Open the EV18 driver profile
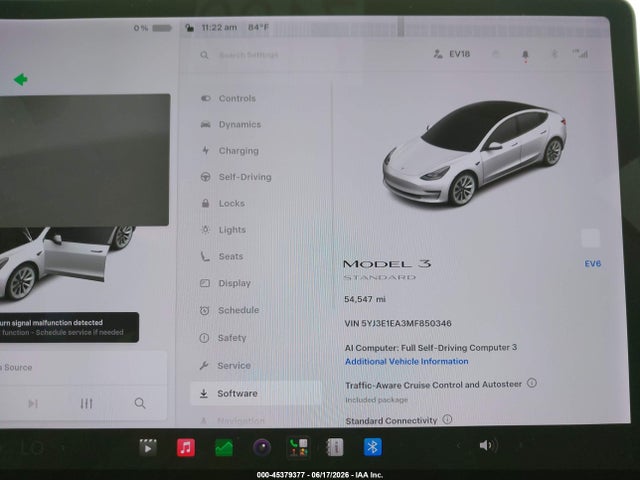Viewport: 640px width, 480px height. pos(452,54)
